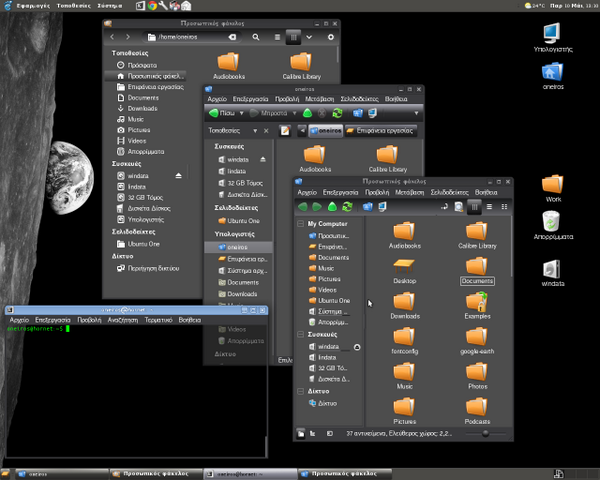Screen dimensions: 600x480
Task: Collapse Δίκτυο section in front window sidebar
Action: pos(301,391)
